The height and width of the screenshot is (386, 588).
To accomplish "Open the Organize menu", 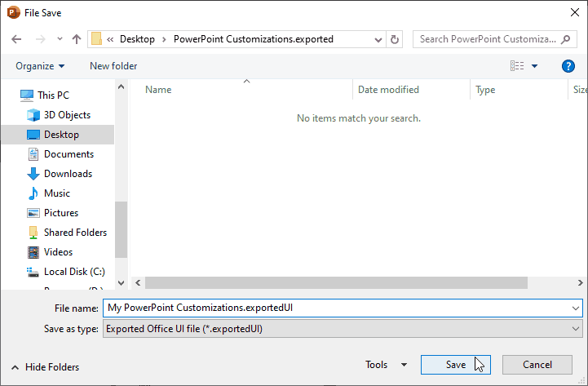I will tap(40, 66).
